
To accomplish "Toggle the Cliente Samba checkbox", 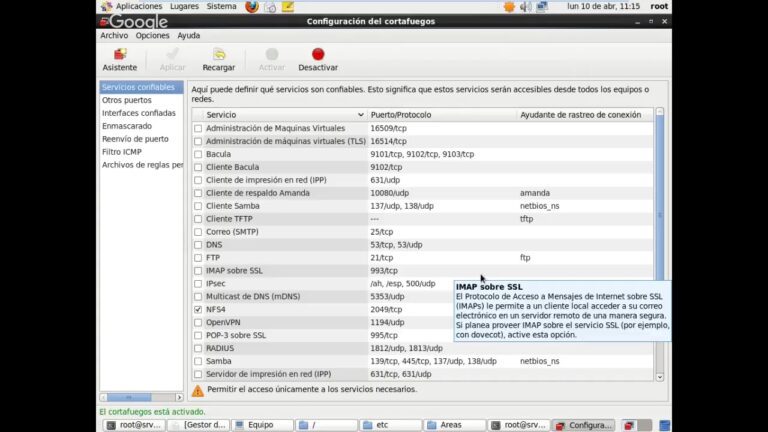I will (x=198, y=206).
